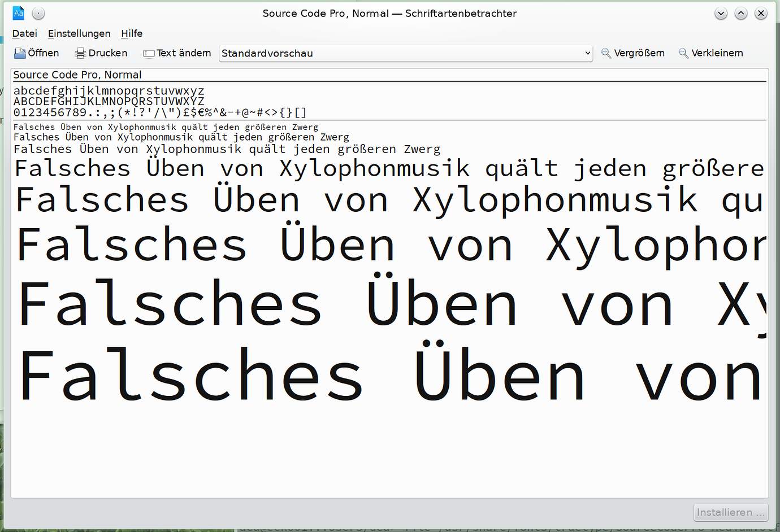Click the down chevron titlebar control

point(721,12)
